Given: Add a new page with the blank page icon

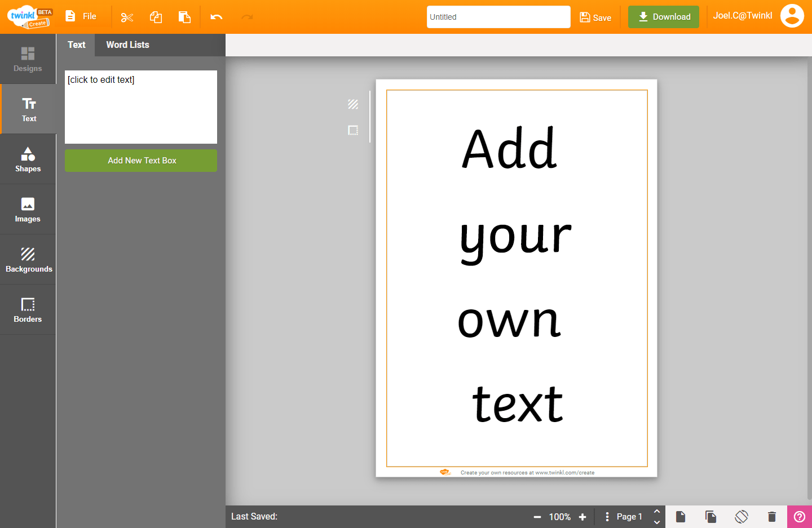Looking at the screenshot, I should (680, 516).
